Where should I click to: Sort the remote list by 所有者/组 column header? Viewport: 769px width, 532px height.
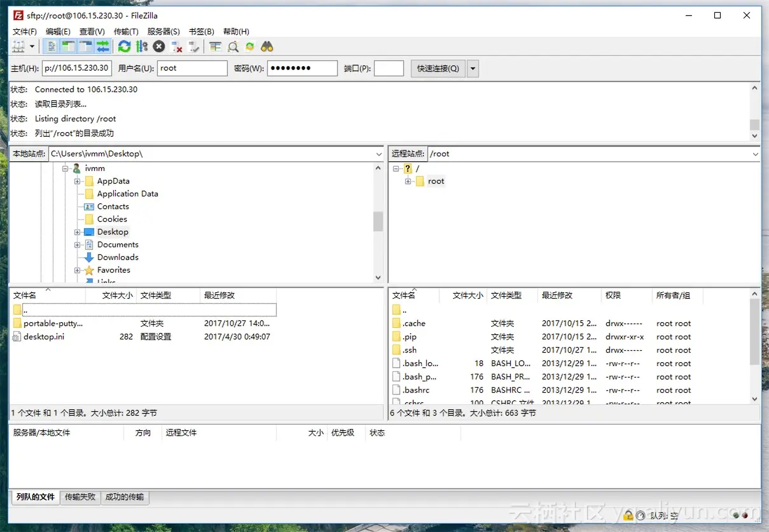(677, 296)
